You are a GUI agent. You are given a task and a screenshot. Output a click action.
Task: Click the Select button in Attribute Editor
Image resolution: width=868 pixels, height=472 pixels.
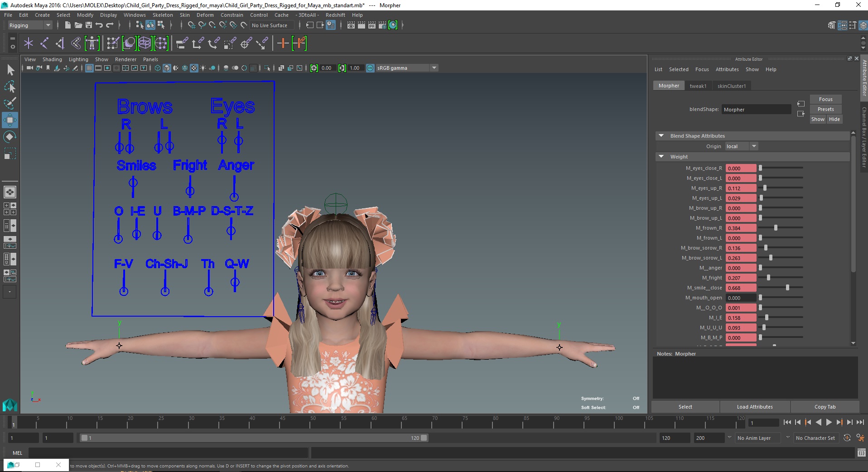(685, 407)
